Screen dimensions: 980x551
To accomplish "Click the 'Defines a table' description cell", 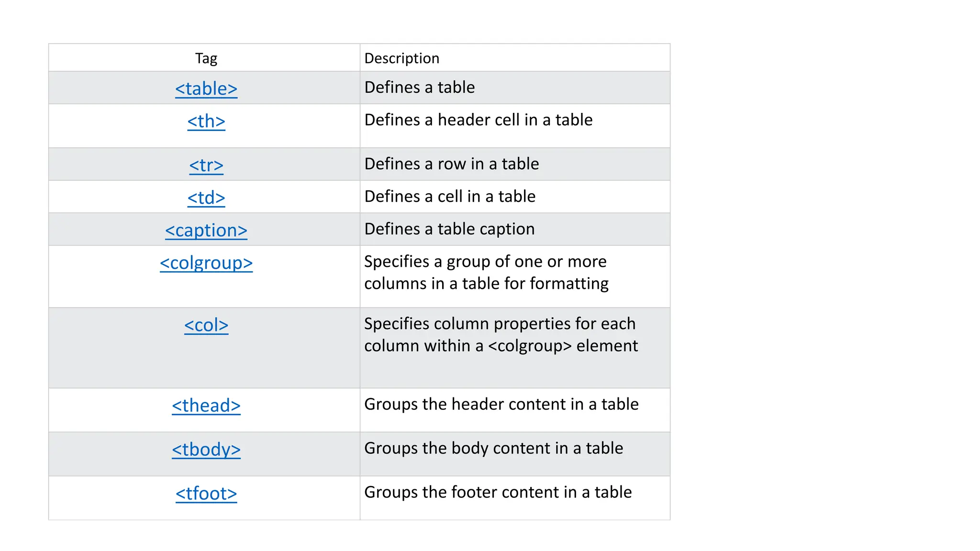I will pyautogui.click(x=515, y=88).
